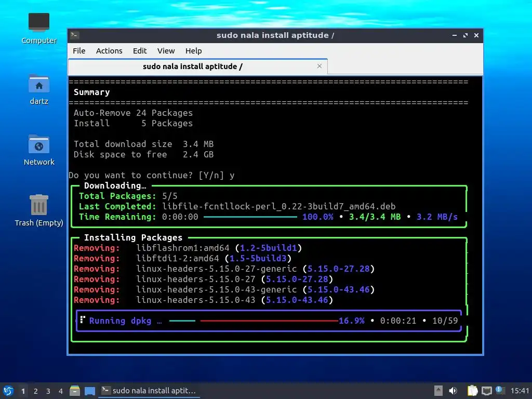Close the terminal tab with its X
Image resolution: width=532 pixels, height=399 pixels.
[x=320, y=66]
